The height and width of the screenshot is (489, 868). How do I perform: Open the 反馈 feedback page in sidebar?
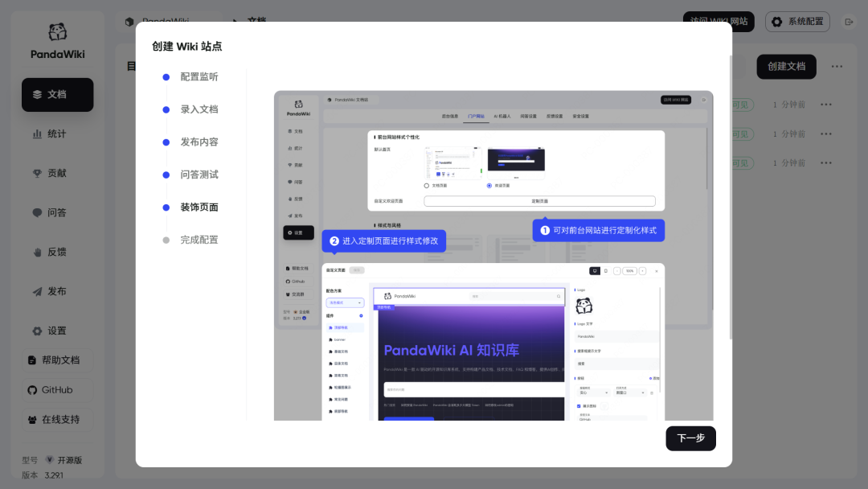pos(58,252)
